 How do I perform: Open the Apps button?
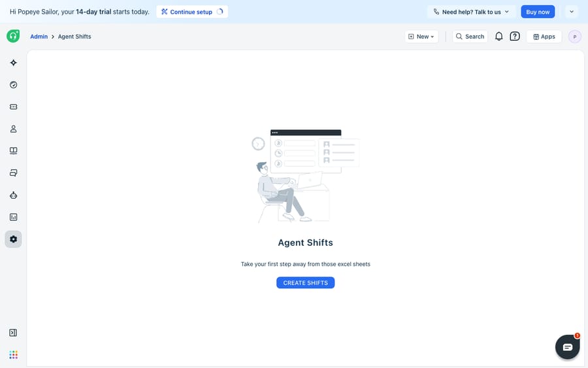coord(544,37)
